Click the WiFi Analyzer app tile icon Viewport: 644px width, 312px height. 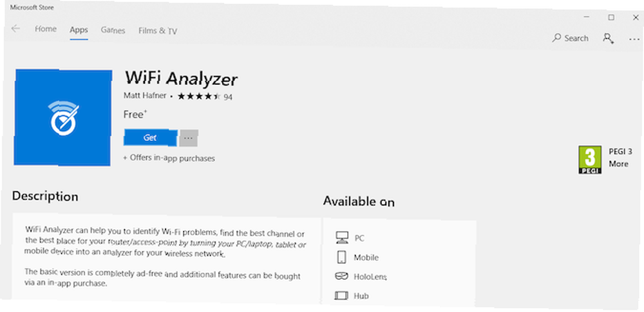(x=63, y=118)
